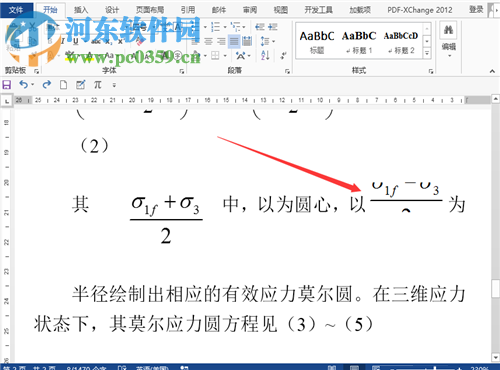The width and height of the screenshot is (500, 370).
Task: Toggle strikethrough formatting
Action: [x=96, y=41]
